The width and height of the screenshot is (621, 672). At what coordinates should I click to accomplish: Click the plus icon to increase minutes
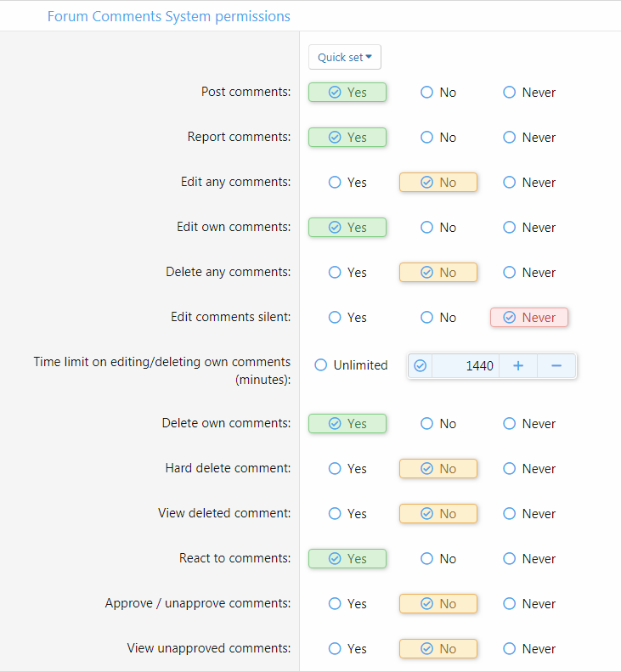(518, 366)
